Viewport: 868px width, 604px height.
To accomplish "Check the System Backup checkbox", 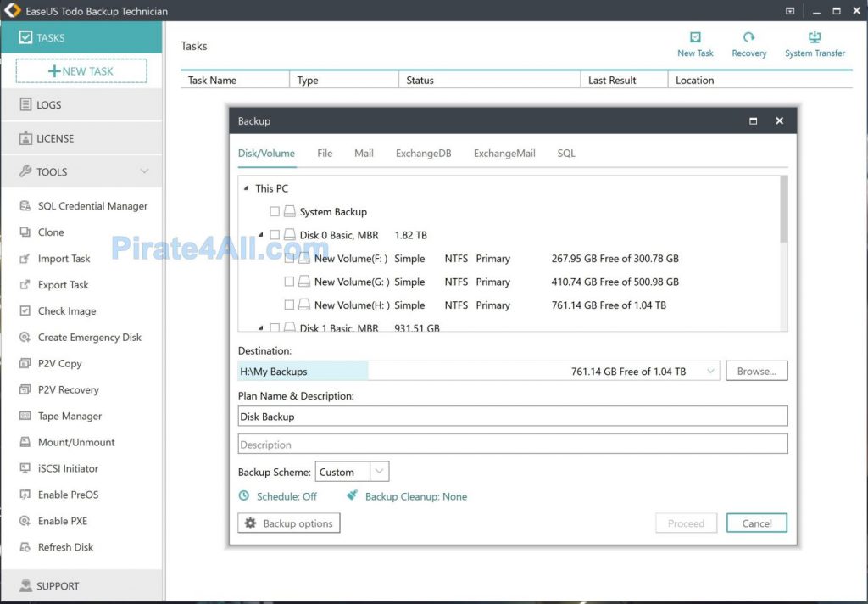I will pyautogui.click(x=275, y=212).
